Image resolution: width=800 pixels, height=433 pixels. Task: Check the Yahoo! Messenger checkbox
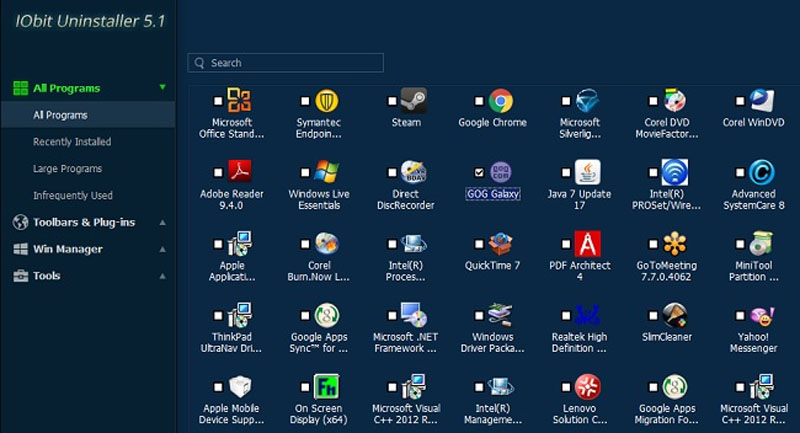(740, 315)
